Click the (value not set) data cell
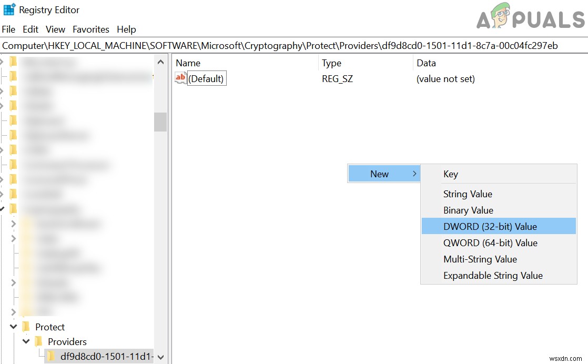Image resolution: width=588 pixels, height=364 pixels. 445,79
